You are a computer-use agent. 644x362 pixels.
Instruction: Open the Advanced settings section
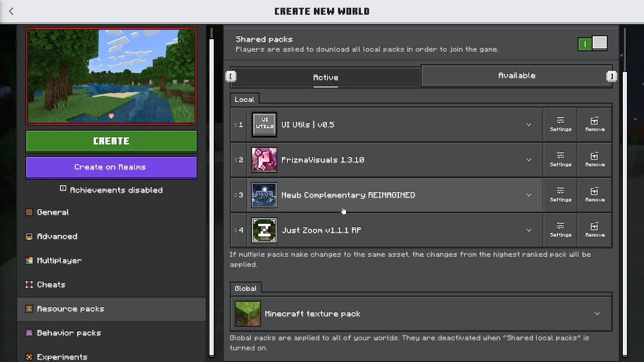coord(111,236)
